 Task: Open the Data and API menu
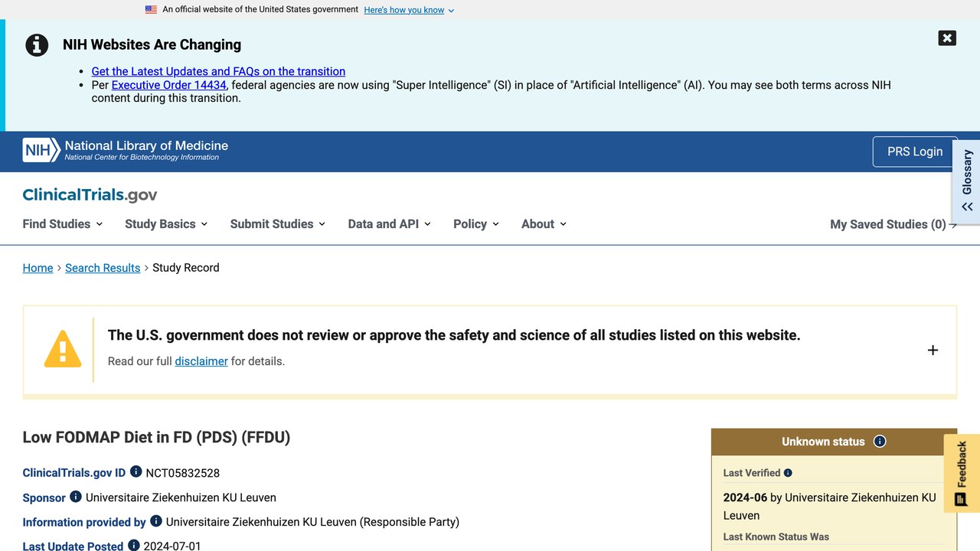pos(390,224)
